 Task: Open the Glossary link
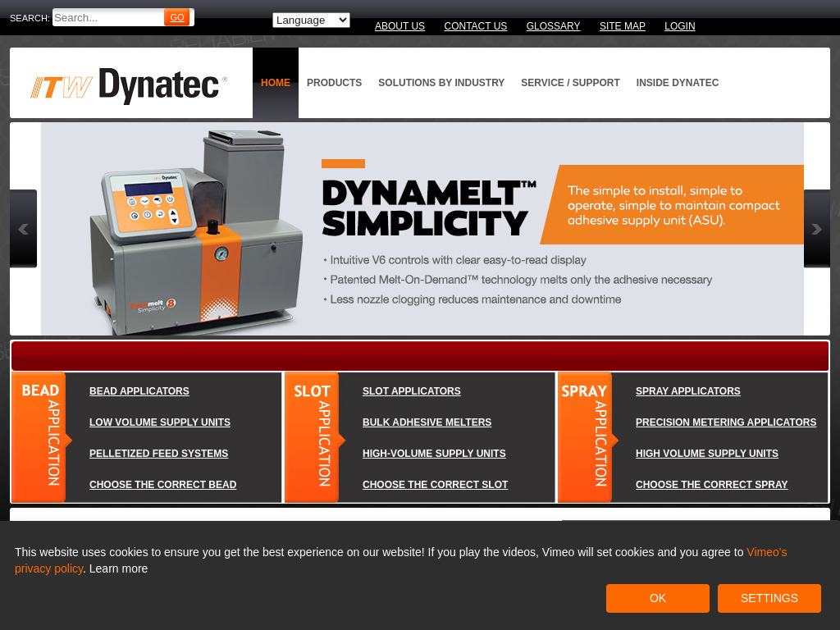click(553, 25)
